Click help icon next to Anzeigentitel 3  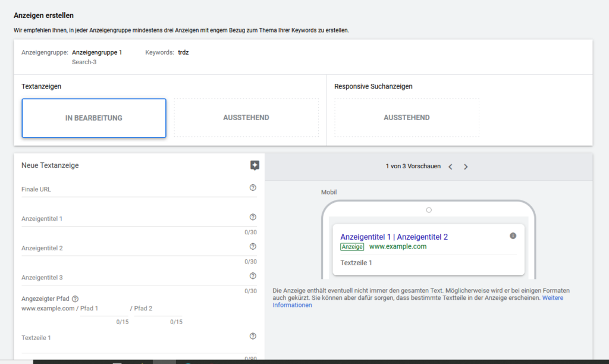[253, 276]
